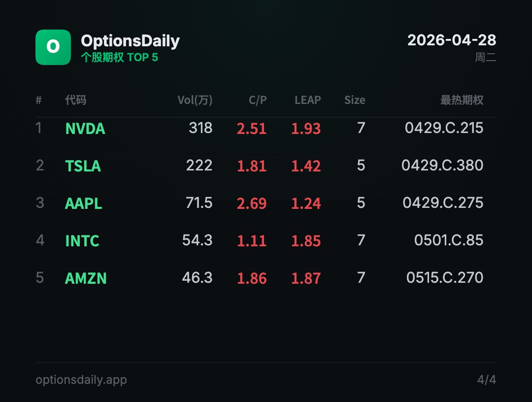Click the 4/4 page indicator
Viewport: 532px width, 402px height.
click(486, 380)
